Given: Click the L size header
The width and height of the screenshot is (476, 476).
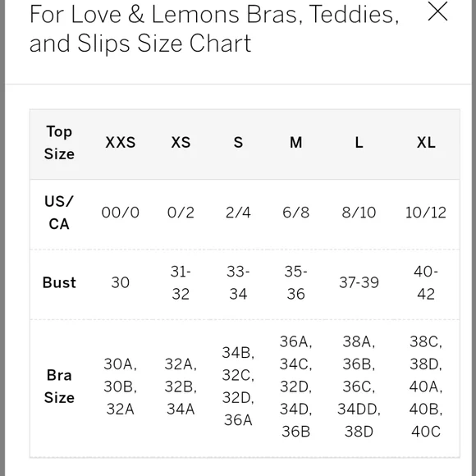Looking at the screenshot, I should (359, 143).
